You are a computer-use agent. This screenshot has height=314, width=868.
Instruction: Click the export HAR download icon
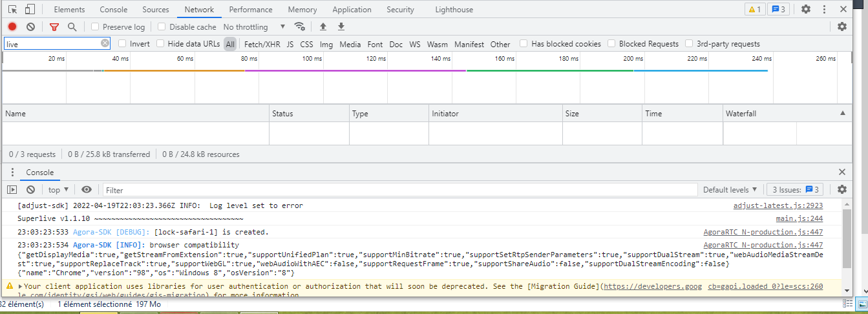(341, 26)
